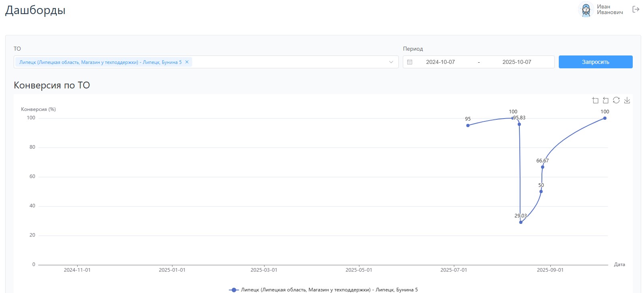Activate the chart area zoom tool

(595, 100)
